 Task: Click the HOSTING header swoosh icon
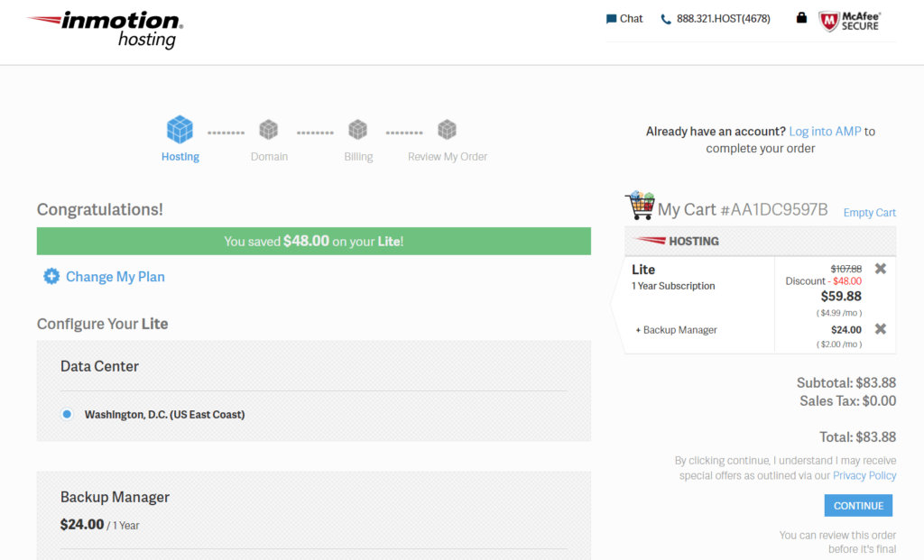(650, 241)
